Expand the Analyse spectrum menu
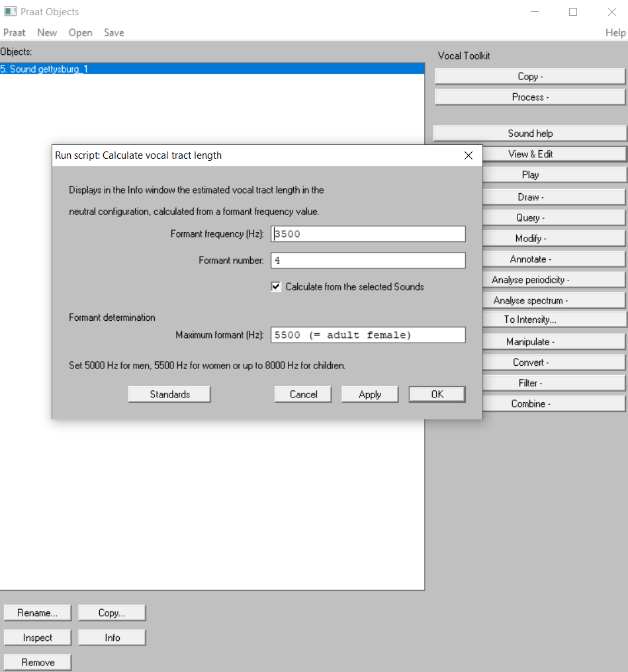 pyautogui.click(x=555, y=300)
